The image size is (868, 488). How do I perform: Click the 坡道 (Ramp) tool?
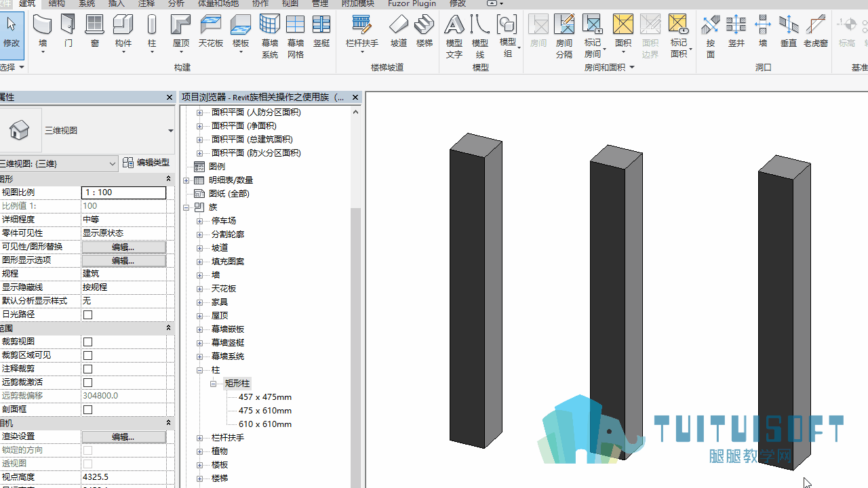coord(399,32)
